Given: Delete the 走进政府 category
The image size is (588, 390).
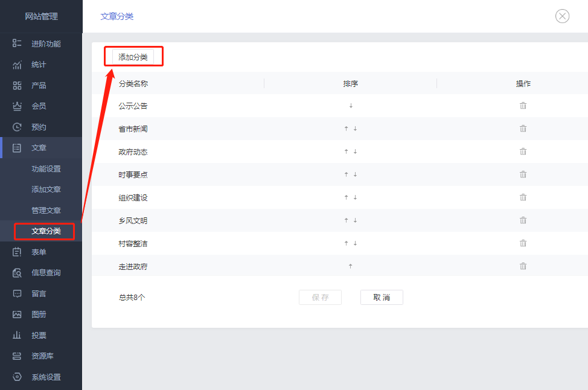Looking at the screenshot, I should tap(523, 266).
